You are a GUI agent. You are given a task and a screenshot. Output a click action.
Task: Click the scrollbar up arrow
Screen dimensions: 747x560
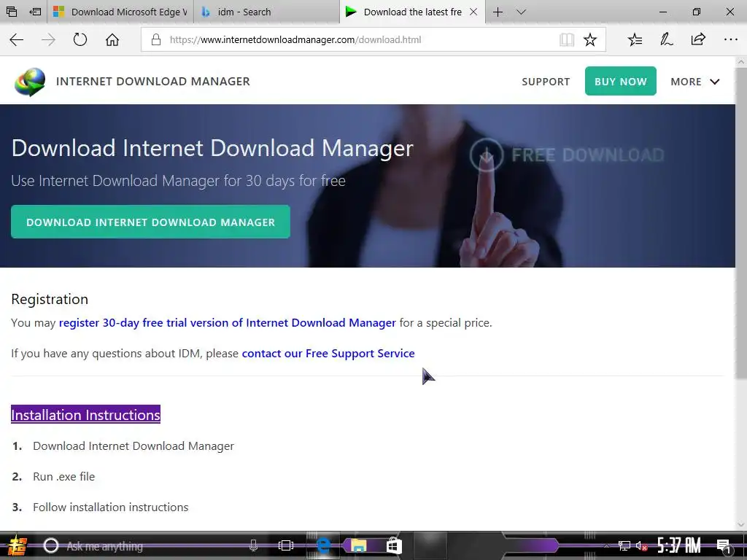[741, 62]
